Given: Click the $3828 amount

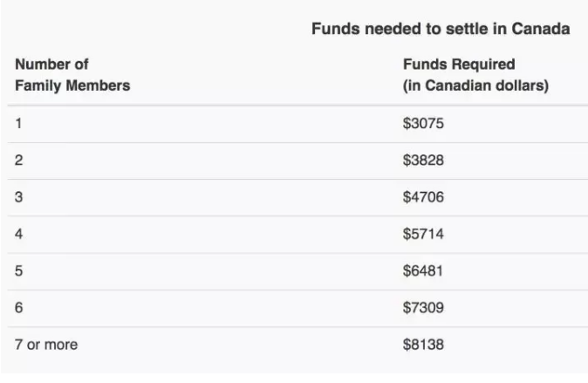Looking at the screenshot, I should tap(423, 161).
